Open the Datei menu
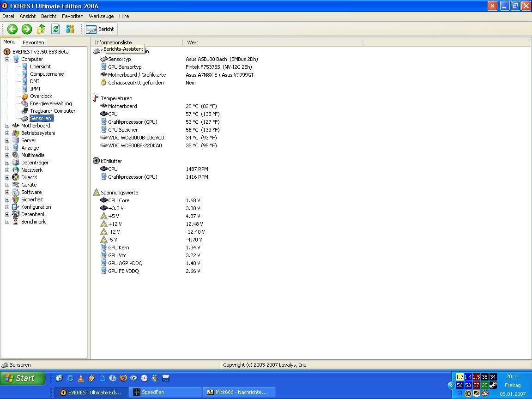Viewport: 532px width, 399px height. click(x=8, y=16)
